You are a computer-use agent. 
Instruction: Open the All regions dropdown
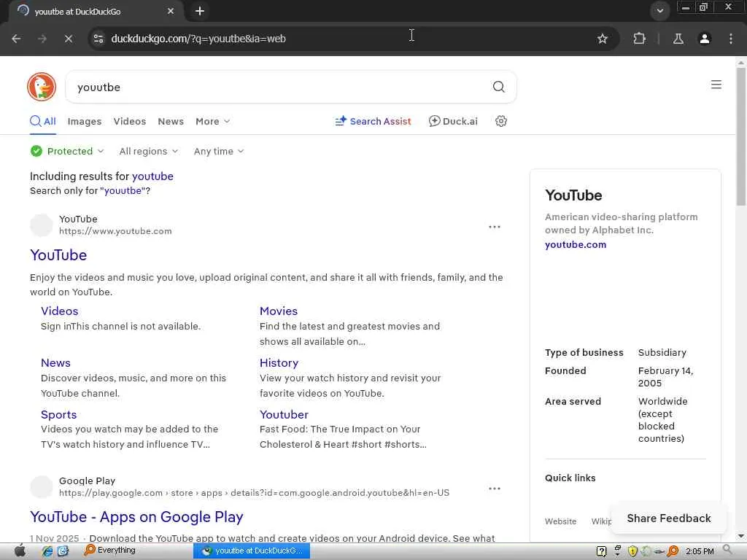[149, 151]
